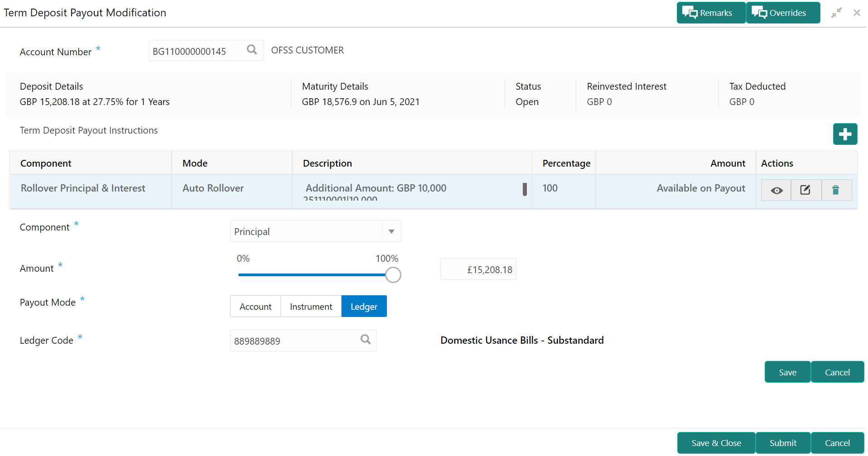
Task: Delete the Rollover Principal & Interest row
Action: tap(836, 190)
